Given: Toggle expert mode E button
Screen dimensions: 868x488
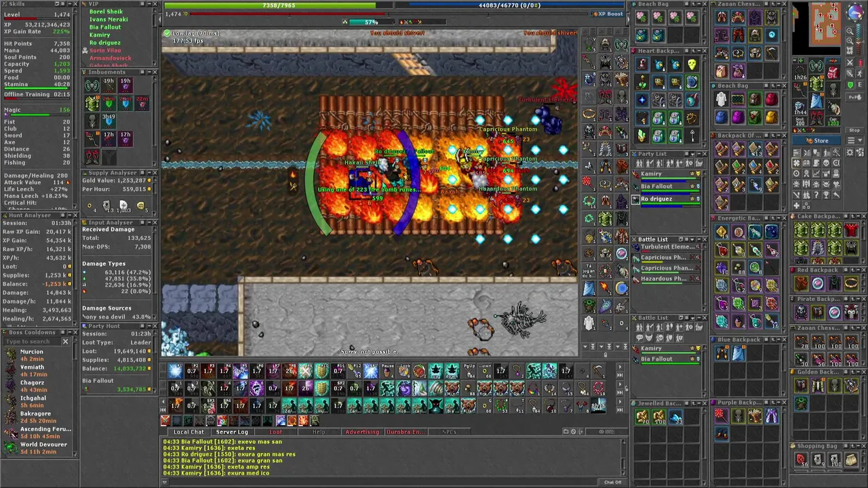Looking at the screenshot, I should (860, 85).
